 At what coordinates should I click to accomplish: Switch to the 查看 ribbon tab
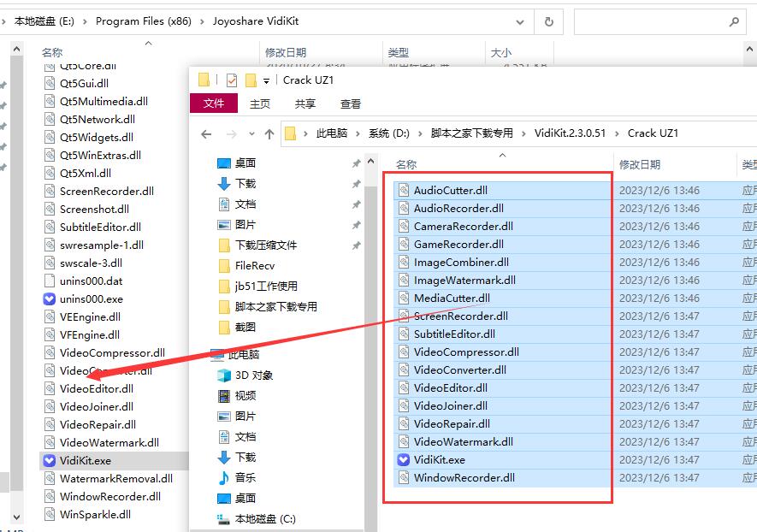351,103
